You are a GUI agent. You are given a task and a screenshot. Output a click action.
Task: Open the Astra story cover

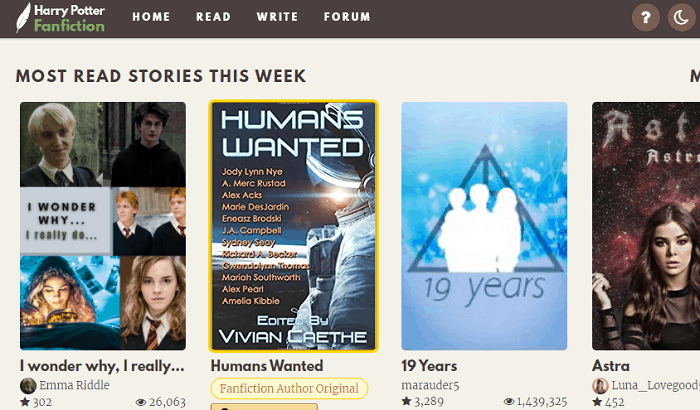[x=646, y=226]
